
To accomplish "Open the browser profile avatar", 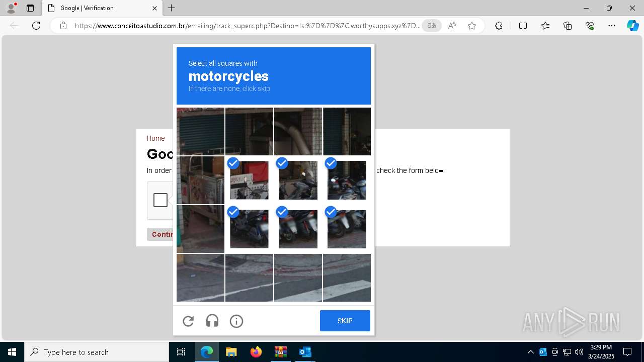I will pos(11,8).
